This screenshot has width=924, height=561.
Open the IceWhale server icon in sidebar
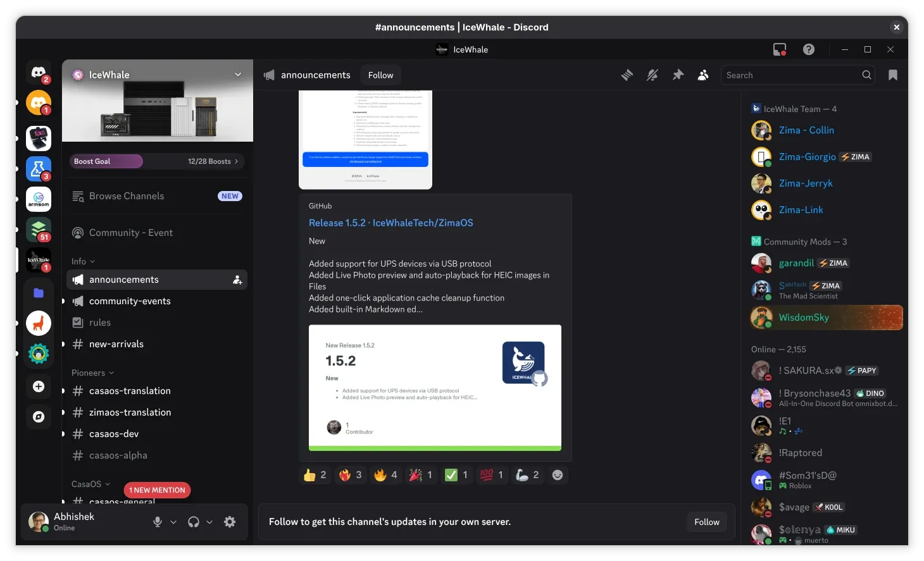tap(38, 260)
